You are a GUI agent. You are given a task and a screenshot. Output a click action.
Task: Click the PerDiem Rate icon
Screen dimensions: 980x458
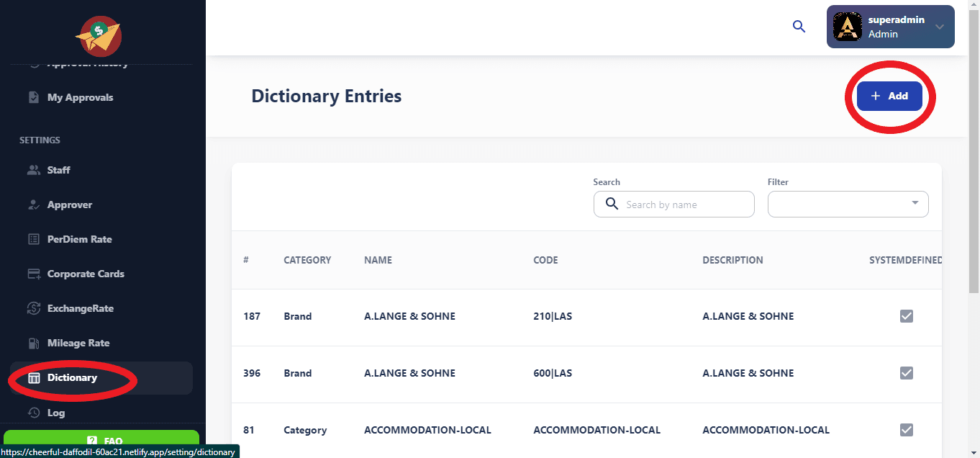(34, 239)
